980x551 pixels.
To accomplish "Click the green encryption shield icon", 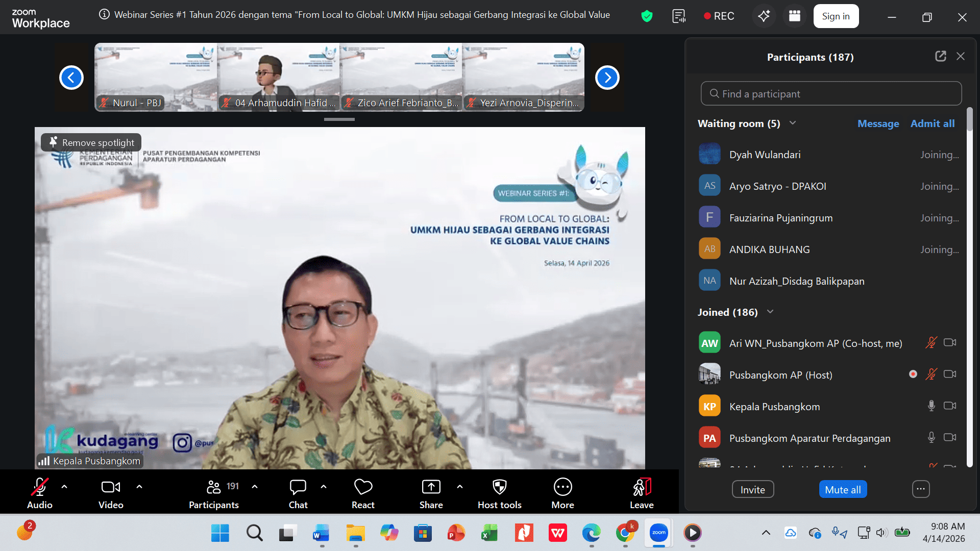I will (x=647, y=16).
